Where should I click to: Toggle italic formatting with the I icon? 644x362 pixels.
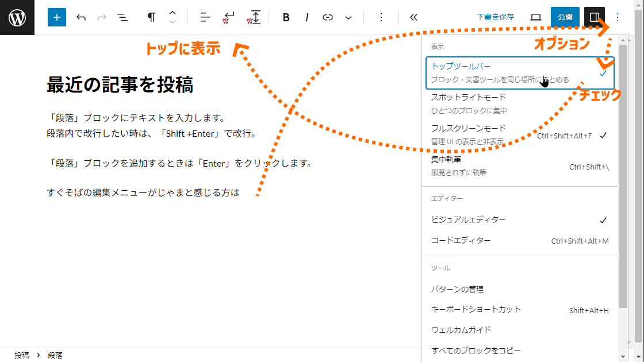point(307,17)
